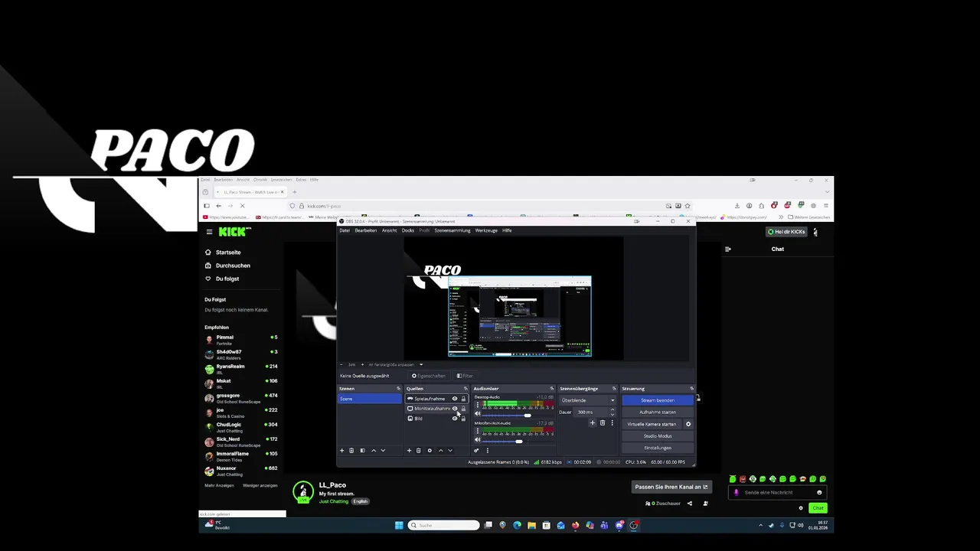Toggle visibility of Spielaufnahme source

coord(455,399)
